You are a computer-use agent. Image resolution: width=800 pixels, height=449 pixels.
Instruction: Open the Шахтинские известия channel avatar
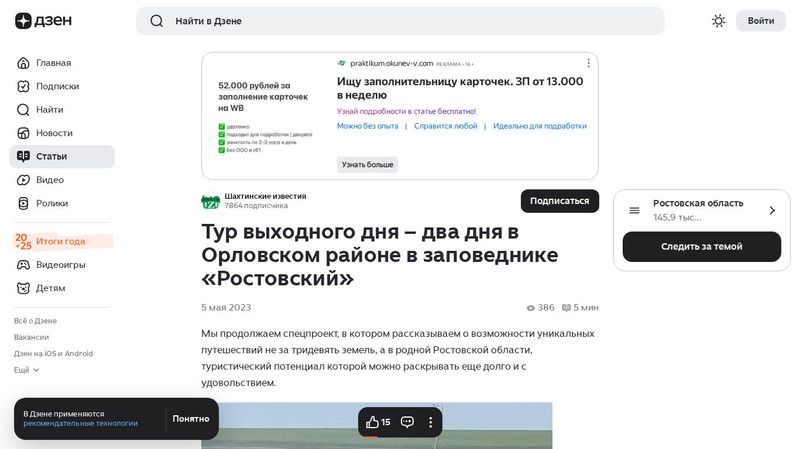210,200
